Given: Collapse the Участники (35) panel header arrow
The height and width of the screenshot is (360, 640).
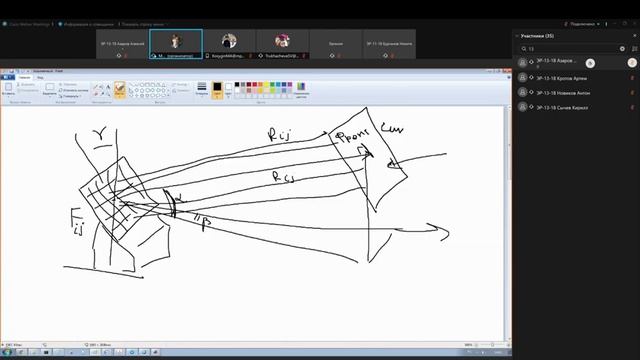Looking at the screenshot, I should click(x=517, y=36).
